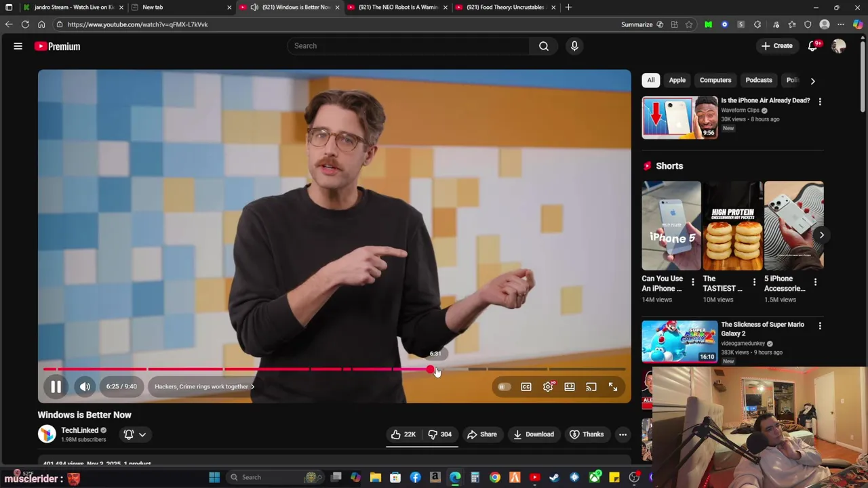Toggle TechLinked notification bell
Viewport: 868px width, 488px height.
pos(128,434)
